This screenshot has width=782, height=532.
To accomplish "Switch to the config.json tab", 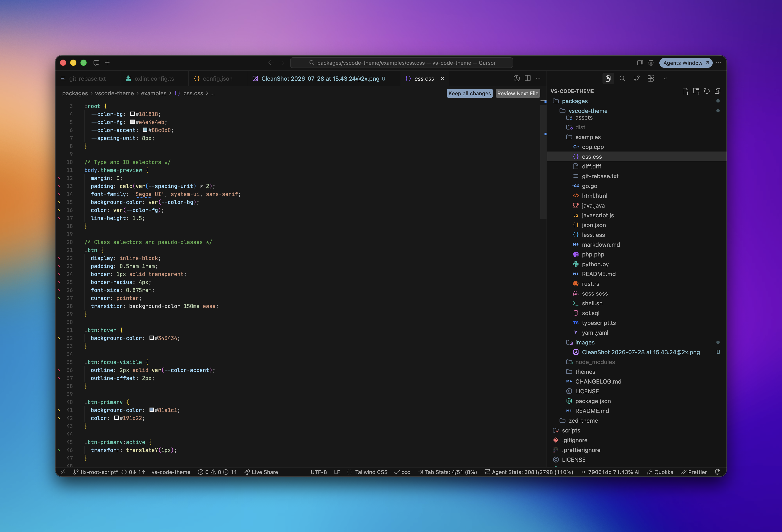I will [x=217, y=78].
